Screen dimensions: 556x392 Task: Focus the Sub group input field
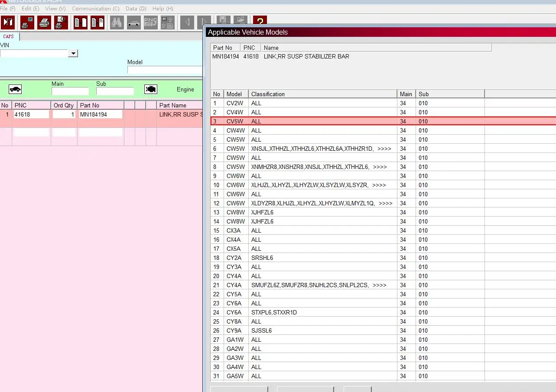pyautogui.click(x=115, y=91)
